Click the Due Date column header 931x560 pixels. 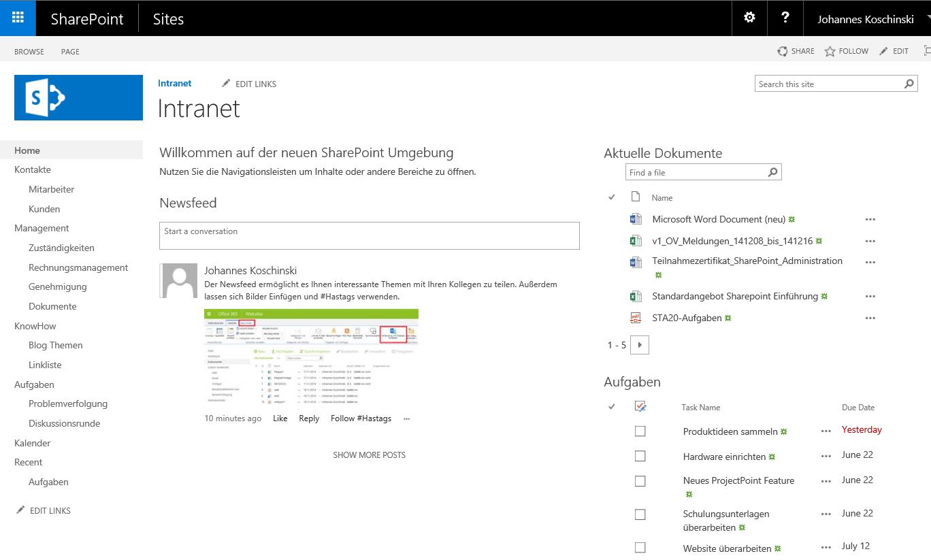[x=858, y=407]
